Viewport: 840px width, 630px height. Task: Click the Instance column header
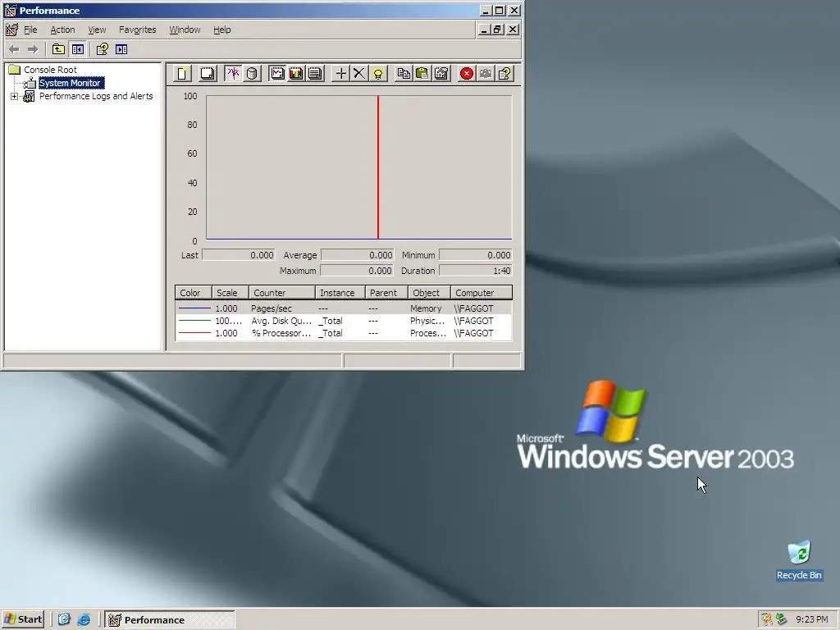click(x=340, y=293)
